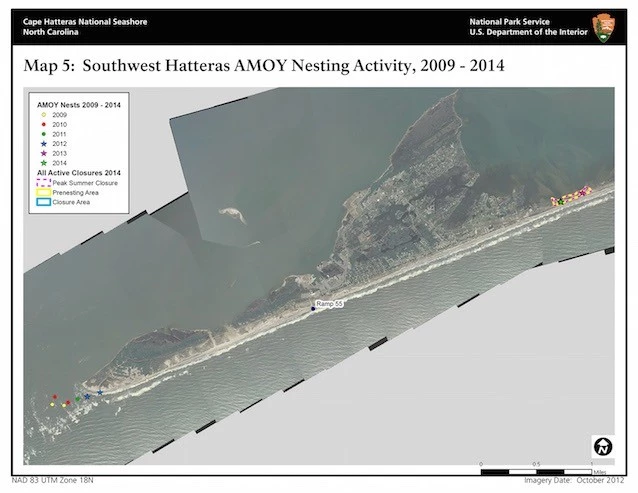Select the 2009 yellow circle legend symbol
Image resolution: width=638 pixels, height=493 pixels.
pos(43,115)
